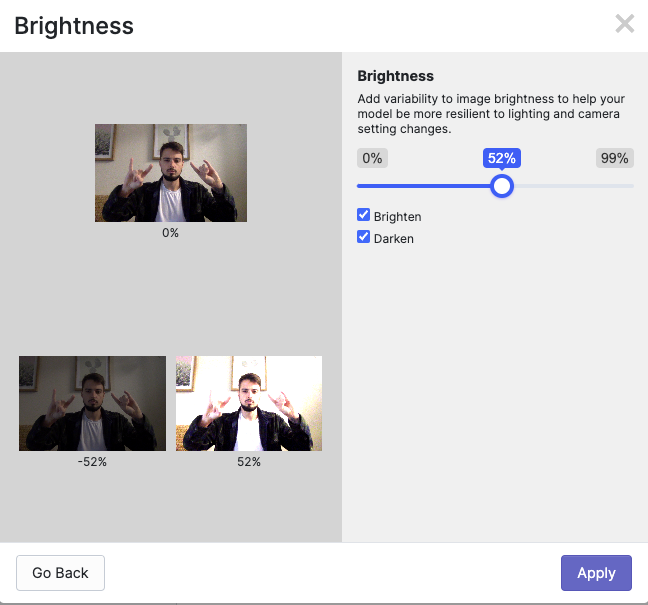Image resolution: width=648 pixels, height=605 pixels.
Task: Click the unfilled slider track right of handle
Action: [574, 186]
